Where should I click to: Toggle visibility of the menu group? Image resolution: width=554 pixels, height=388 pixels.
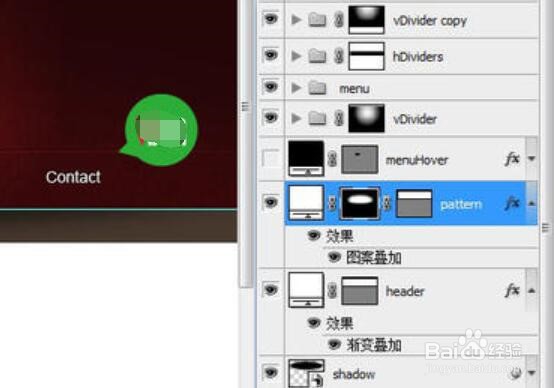pyautogui.click(x=271, y=87)
